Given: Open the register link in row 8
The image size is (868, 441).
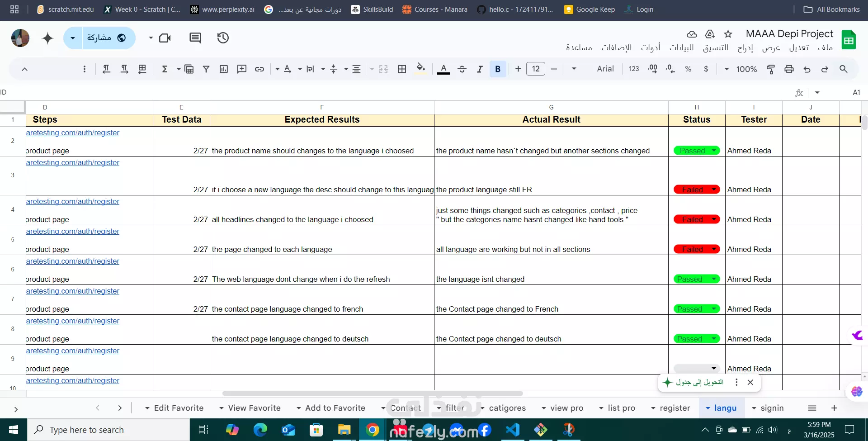Looking at the screenshot, I should pyautogui.click(x=73, y=321).
